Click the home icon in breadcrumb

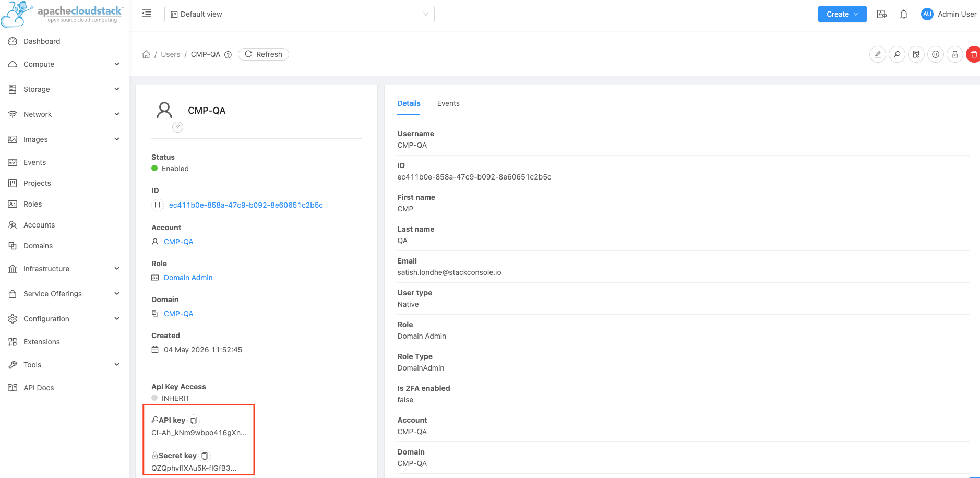tap(146, 54)
